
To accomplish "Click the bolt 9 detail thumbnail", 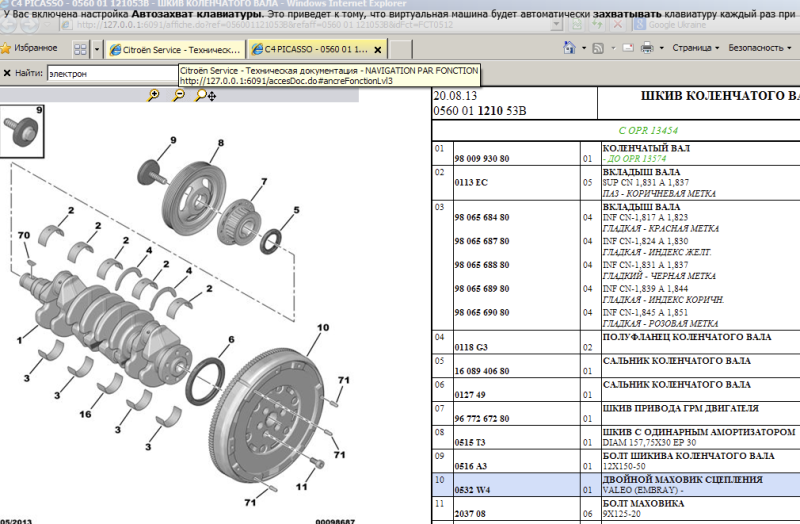I will tap(22, 131).
